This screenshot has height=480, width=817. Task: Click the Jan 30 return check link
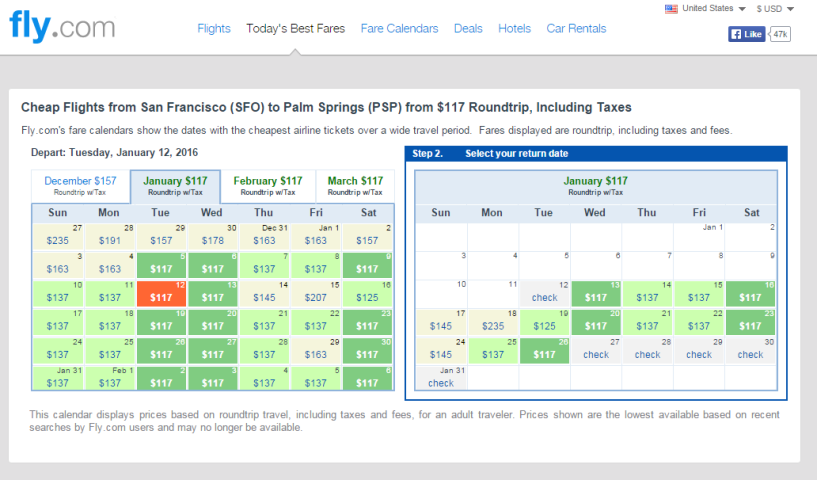[x=750, y=354]
